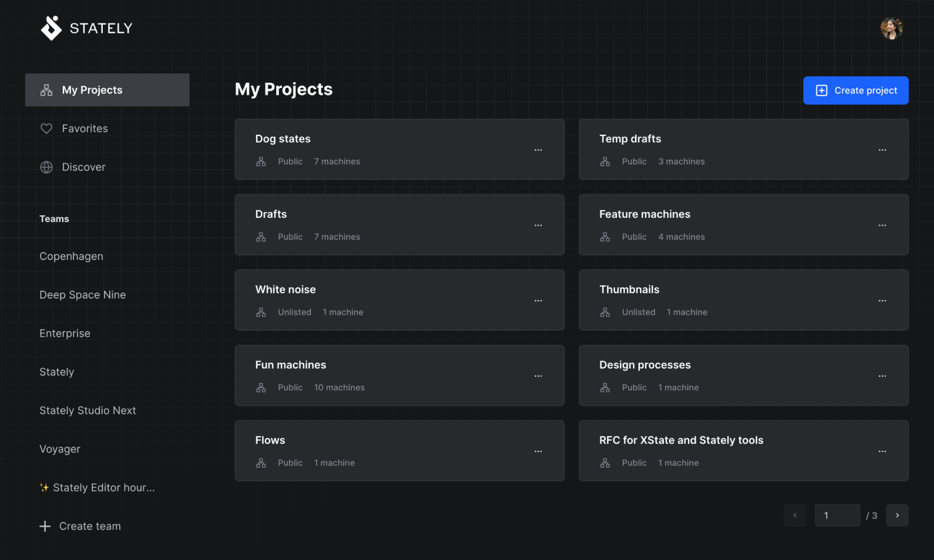Open the options menu for Dog states
The image size is (934, 560).
tap(538, 150)
